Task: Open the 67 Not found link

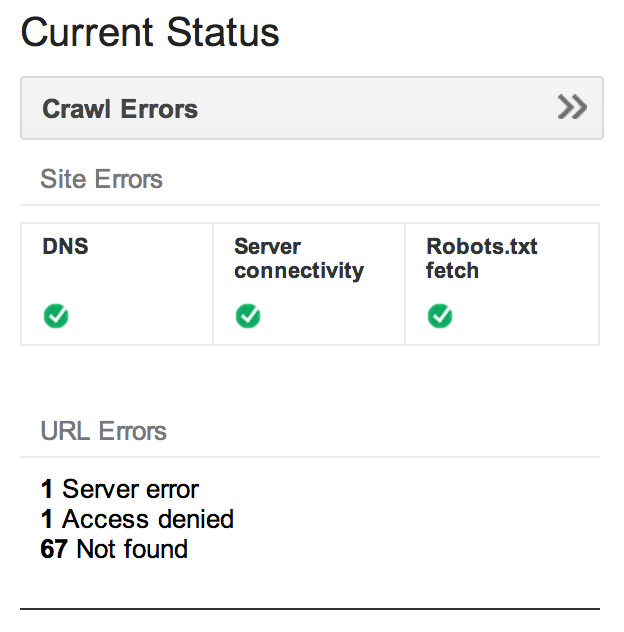Action: pyautogui.click(x=114, y=549)
